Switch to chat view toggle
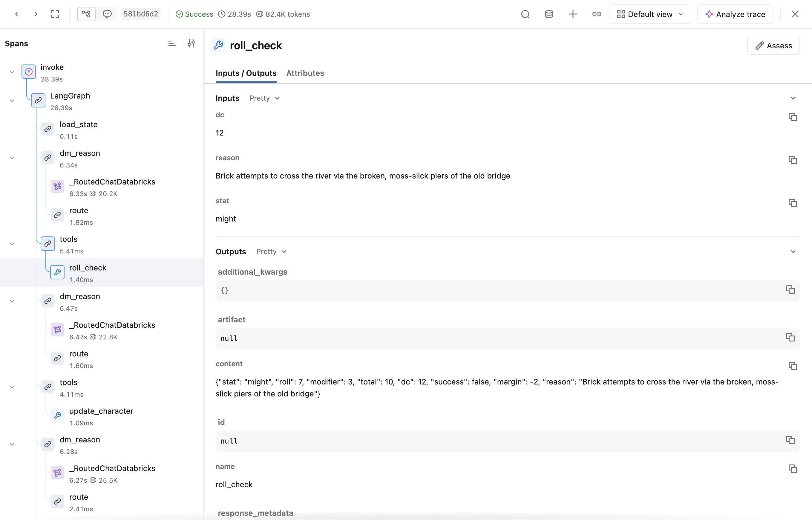The width and height of the screenshot is (812, 520). [x=107, y=14]
